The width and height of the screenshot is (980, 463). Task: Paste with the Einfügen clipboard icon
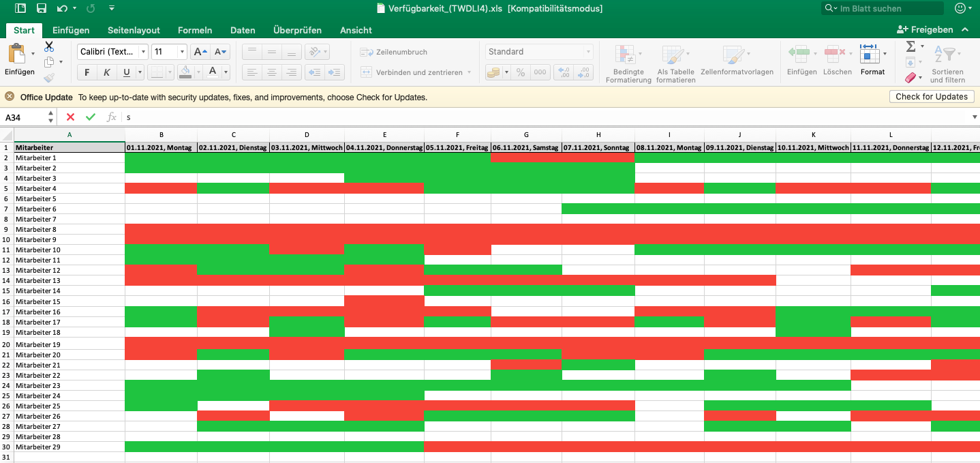pyautogui.click(x=18, y=54)
